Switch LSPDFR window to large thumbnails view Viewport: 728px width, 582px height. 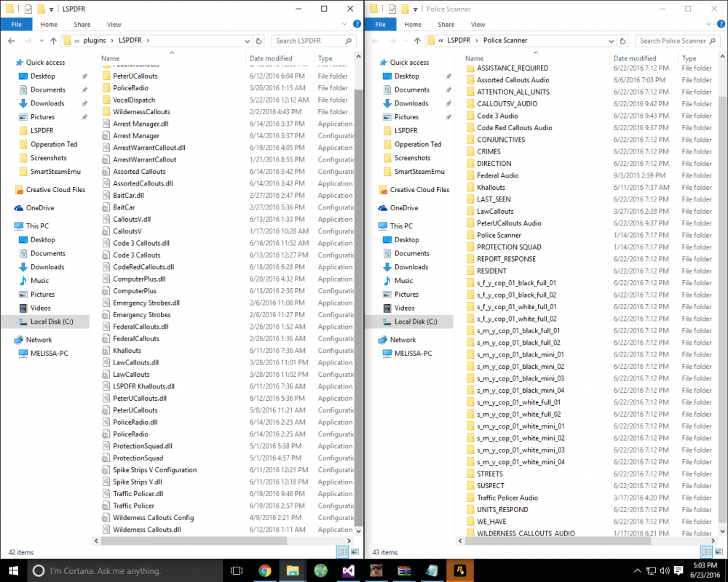pos(355,552)
